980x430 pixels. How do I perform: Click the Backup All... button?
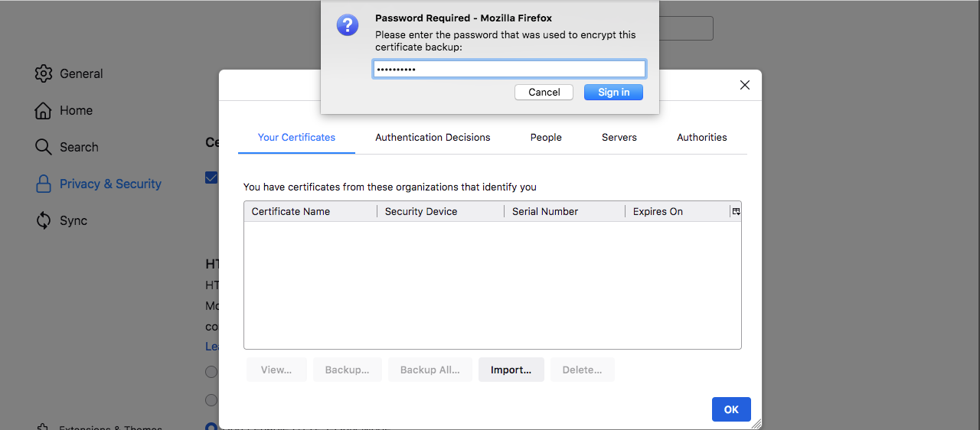(430, 370)
